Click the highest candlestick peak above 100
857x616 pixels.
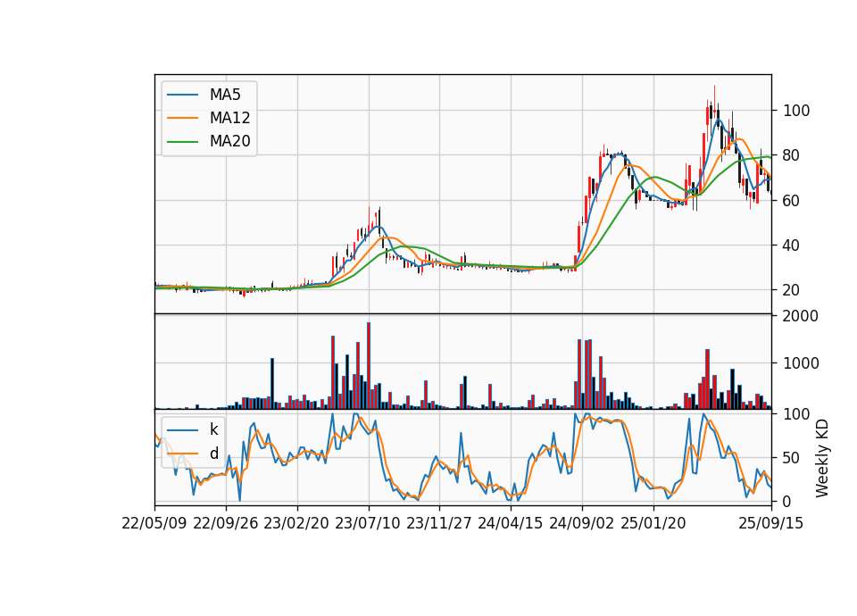click(x=714, y=101)
